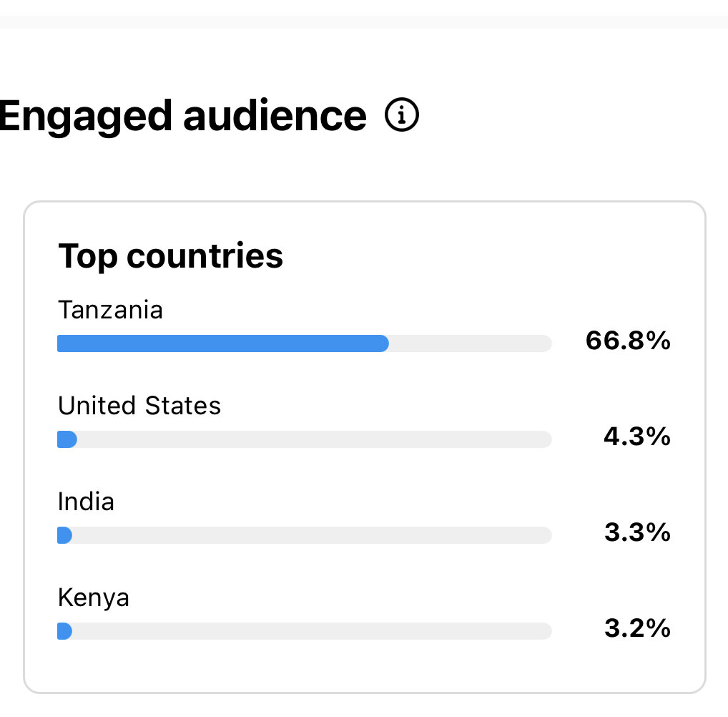
Task: Select the Engaged audience heading
Action: pos(183,116)
